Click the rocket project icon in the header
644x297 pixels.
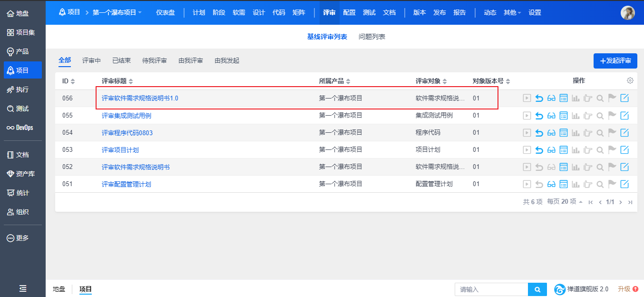(x=62, y=12)
